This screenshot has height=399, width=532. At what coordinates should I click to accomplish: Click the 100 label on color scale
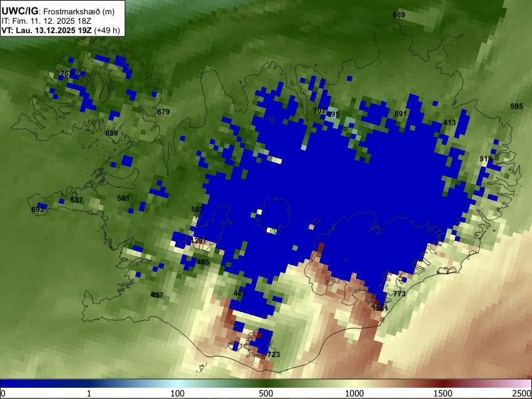tap(177, 393)
